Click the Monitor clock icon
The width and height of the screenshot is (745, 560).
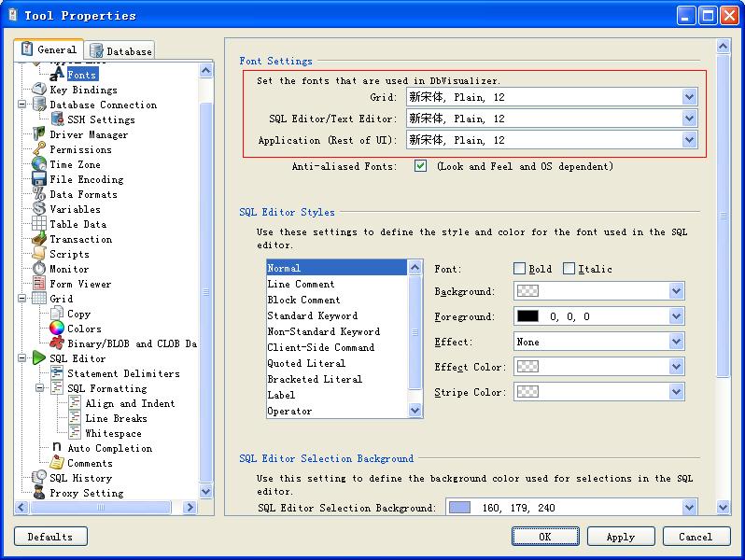click(x=39, y=269)
